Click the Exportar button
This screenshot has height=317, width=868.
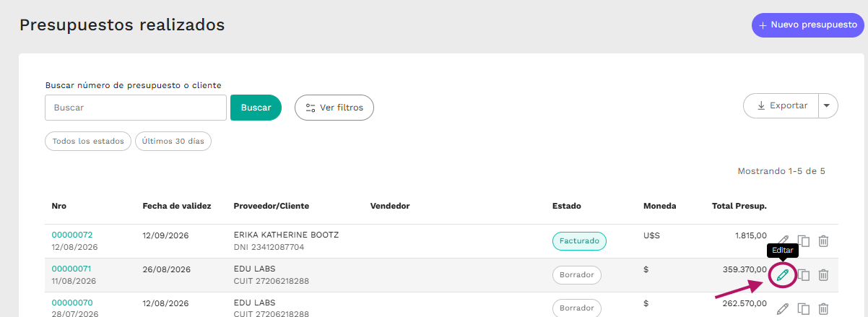[781, 105]
